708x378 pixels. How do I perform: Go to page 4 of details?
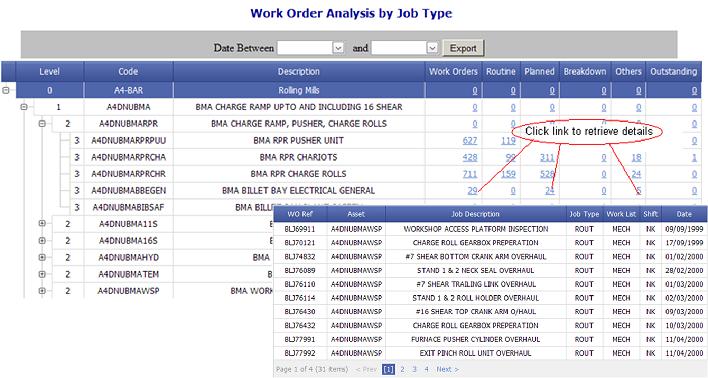pos(426,369)
